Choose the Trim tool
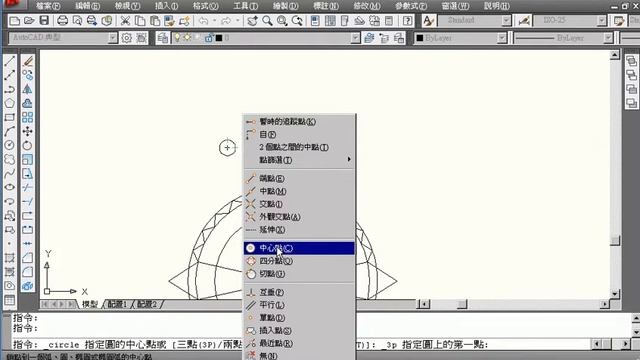Viewport: 640px width, 360px height. [x=27, y=187]
